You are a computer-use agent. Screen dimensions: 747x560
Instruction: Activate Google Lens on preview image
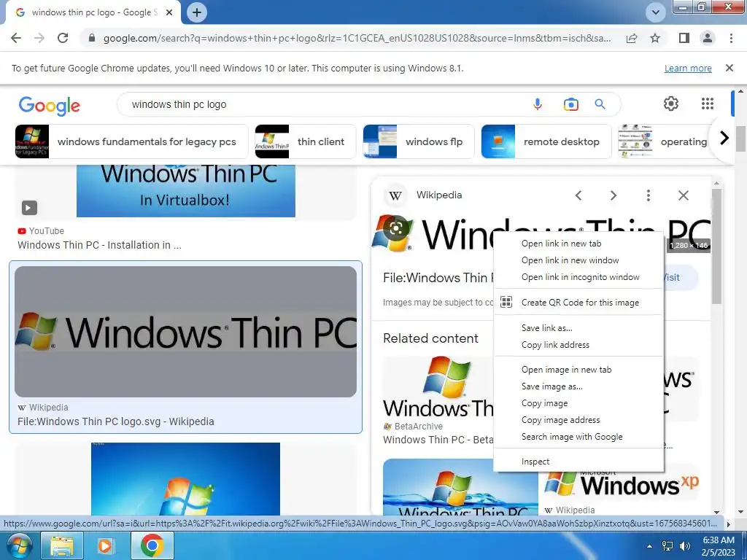click(396, 228)
